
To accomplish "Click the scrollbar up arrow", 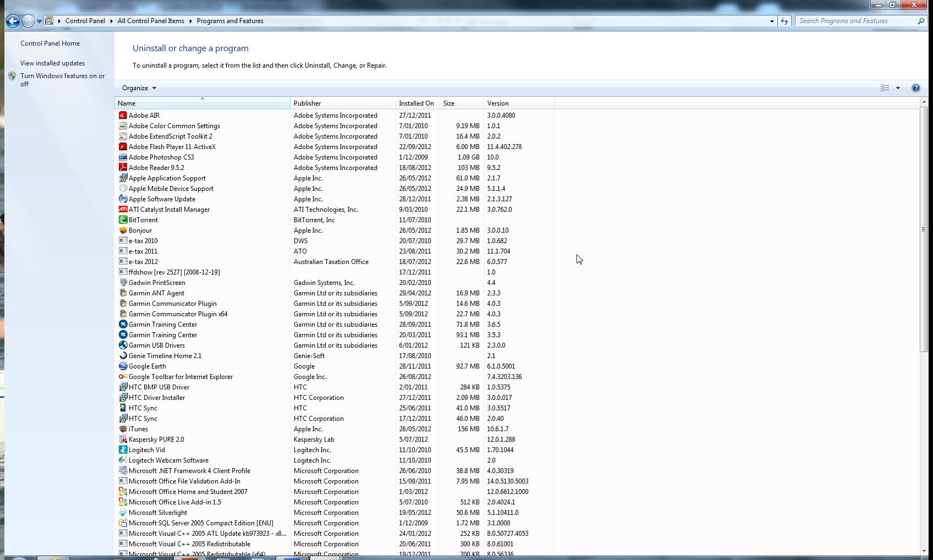I will pyautogui.click(x=924, y=102).
